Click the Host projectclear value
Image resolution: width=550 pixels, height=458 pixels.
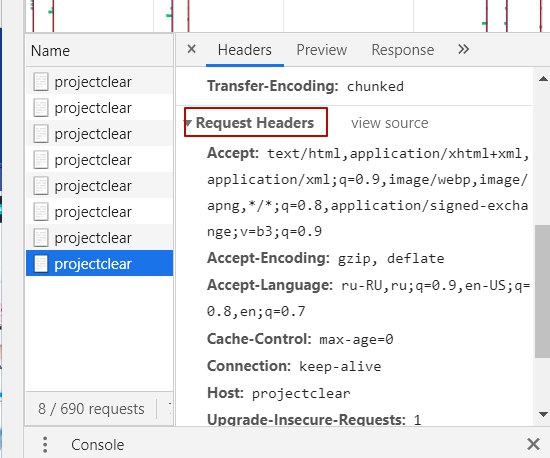click(301, 393)
